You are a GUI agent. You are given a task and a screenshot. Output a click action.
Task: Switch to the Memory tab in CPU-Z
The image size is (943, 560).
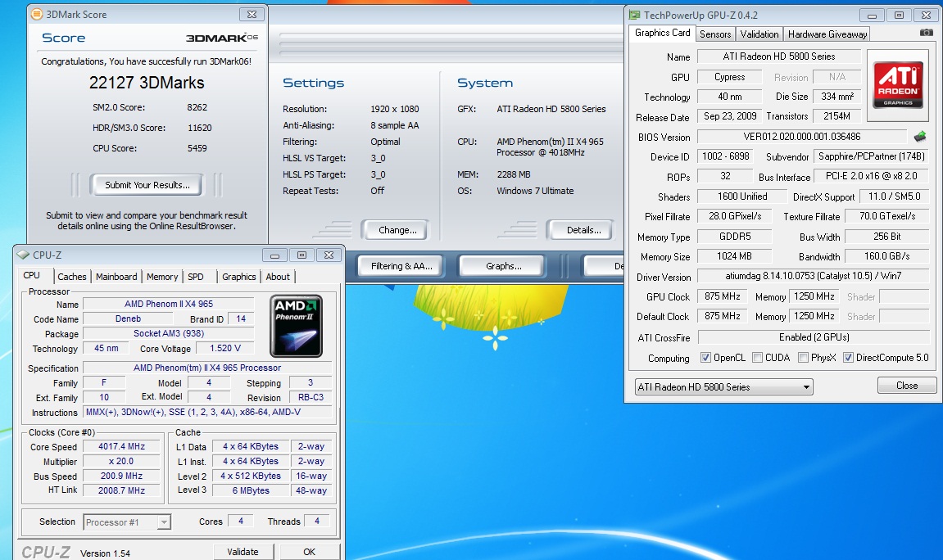(162, 277)
